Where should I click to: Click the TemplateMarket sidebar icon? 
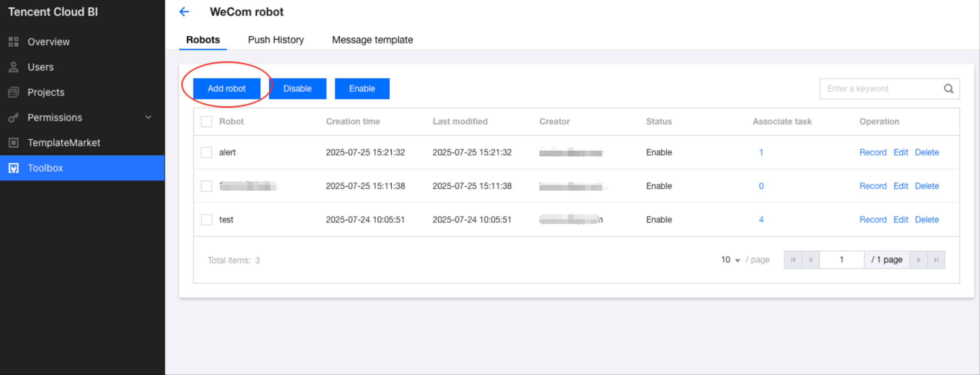pos(14,143)
